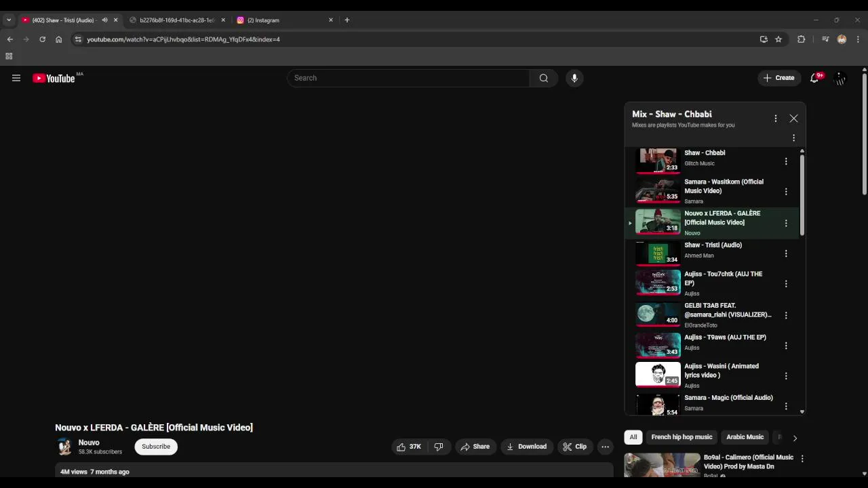Open the Create menu button
The width and height of the screenshot is (868, 488).
coord(778,78)
